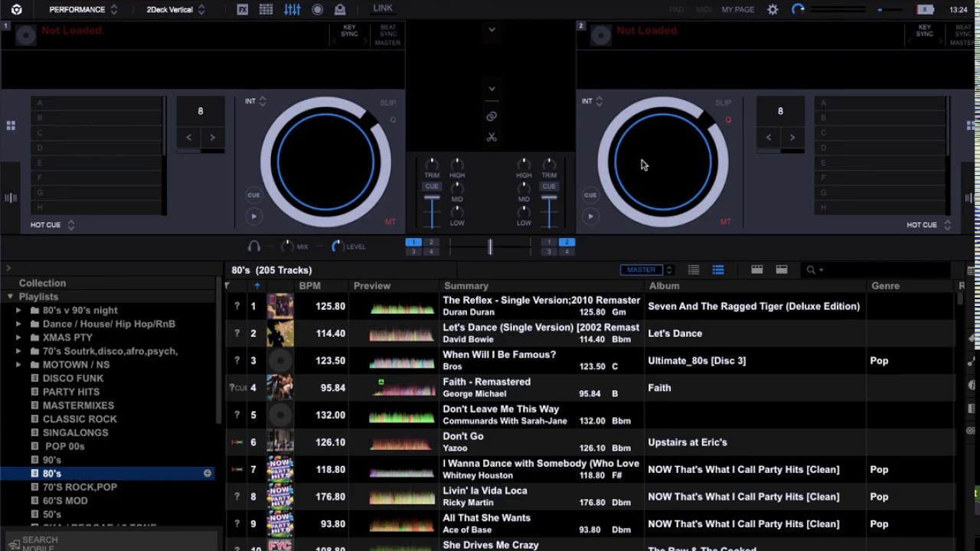Open deck 1 HOT CUE pad mode dropdown
Image resolution: width=980 pixels, height=551 pixels.
tap(52, 225)
